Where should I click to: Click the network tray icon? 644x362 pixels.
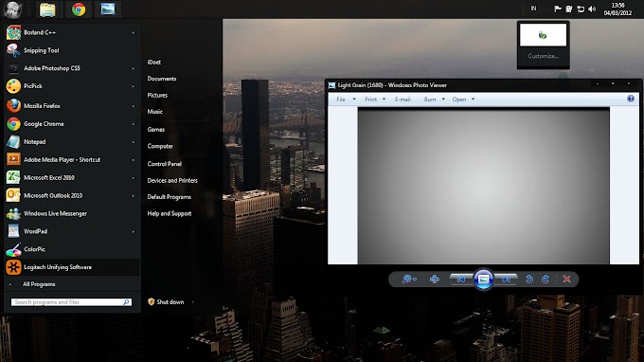[581, 9]
